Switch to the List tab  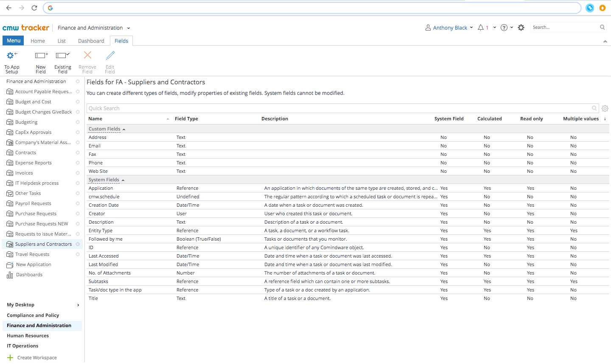tap(62, 41)
